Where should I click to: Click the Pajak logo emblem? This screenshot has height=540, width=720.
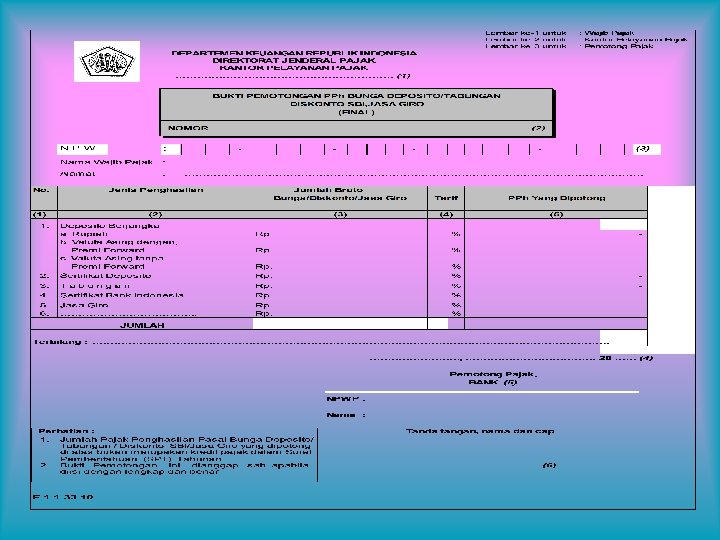pos(107,61)
